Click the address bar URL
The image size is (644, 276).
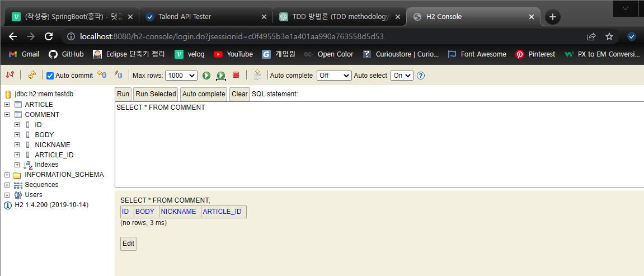(x=232, y=36)
